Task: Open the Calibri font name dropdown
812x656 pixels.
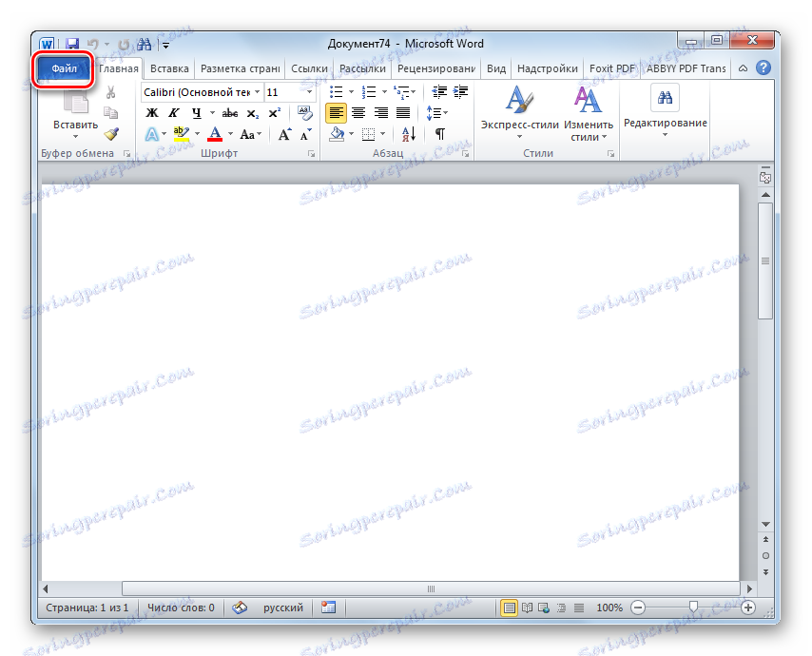Action: (x=257, y=92)
